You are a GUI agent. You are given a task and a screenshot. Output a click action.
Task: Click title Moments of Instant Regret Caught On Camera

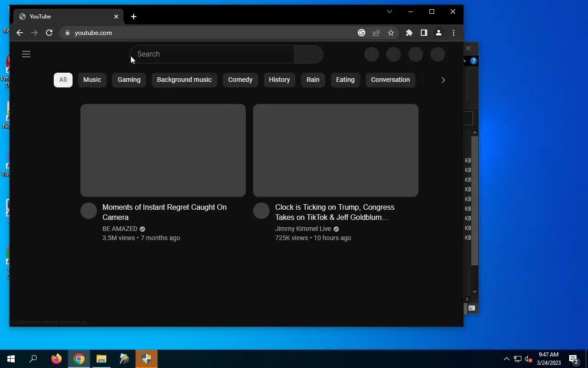(164, 212)
